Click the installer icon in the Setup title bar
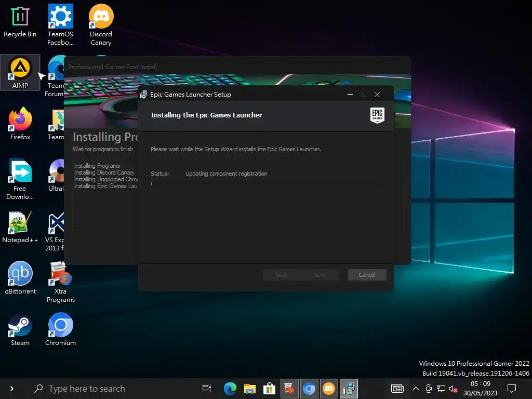This screenshot has width=532, height=399. pyautogui.click(x=143, y=95)
